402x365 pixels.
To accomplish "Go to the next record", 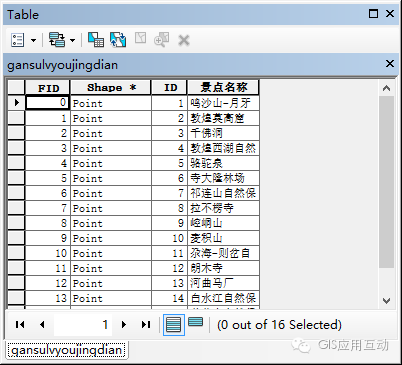I will (x=124, y=324).
